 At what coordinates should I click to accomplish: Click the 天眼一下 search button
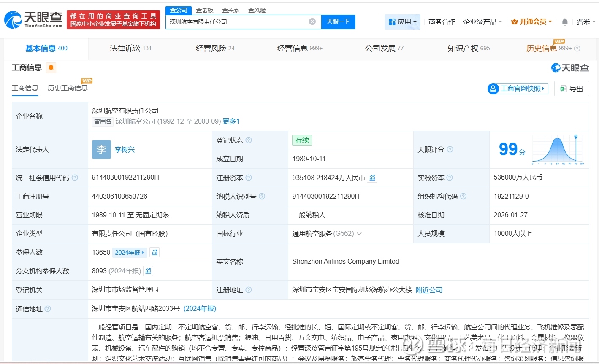338,22
